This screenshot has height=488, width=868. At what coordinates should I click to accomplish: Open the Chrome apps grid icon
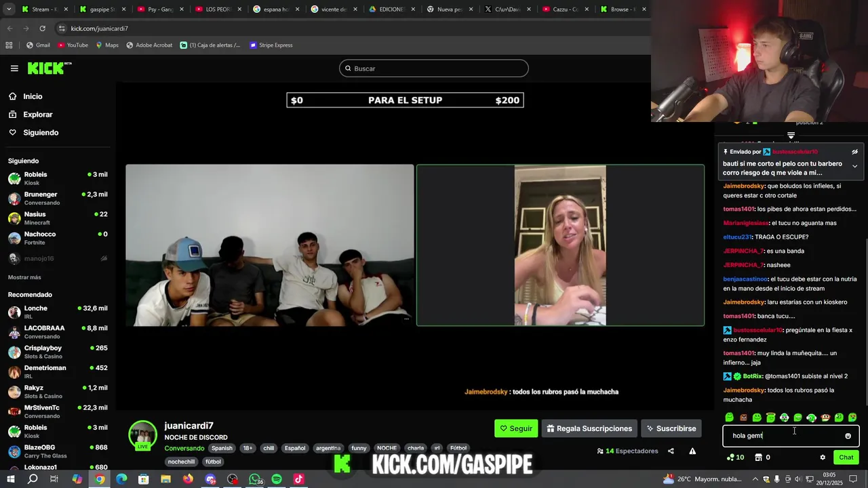(x=9, y=45)
